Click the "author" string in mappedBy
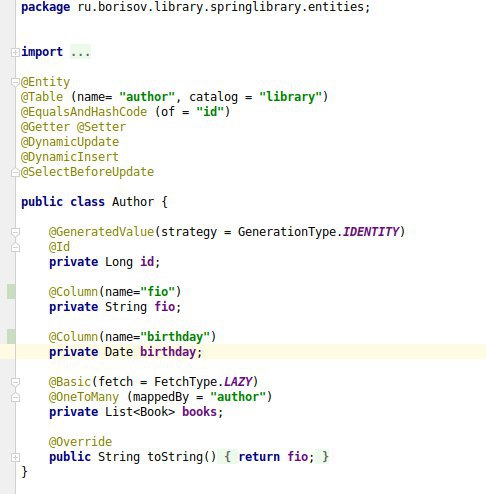486x494 pixels. coord(238,397)
